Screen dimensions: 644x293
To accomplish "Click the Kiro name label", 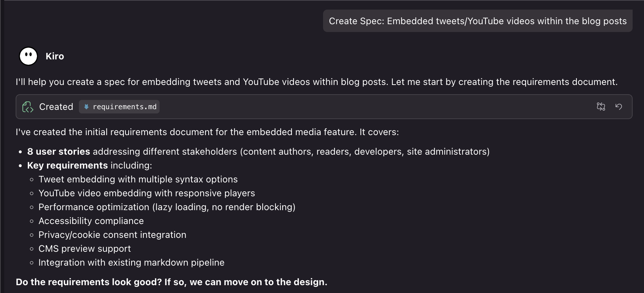I will click(55, 56).
